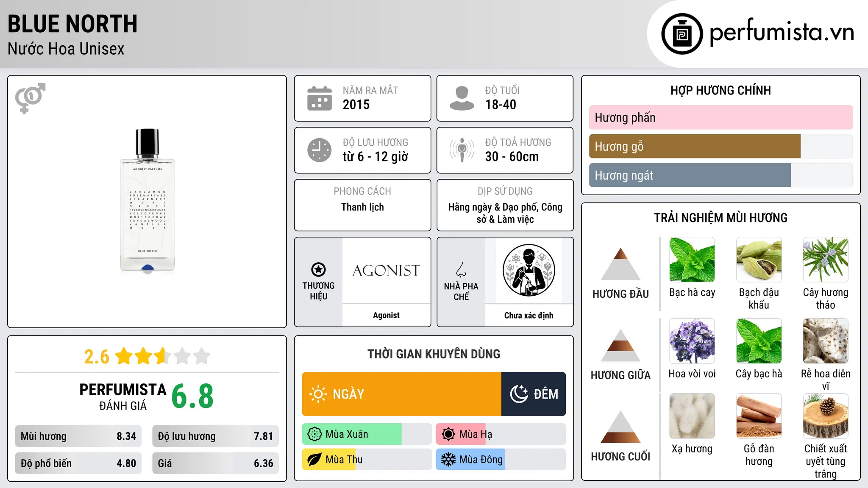Click the sun icon for Mùa Hạ
868x488 pixels.
[448, 434]
